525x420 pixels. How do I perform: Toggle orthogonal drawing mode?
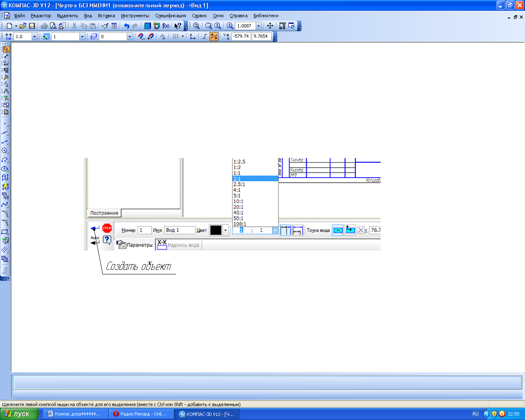tap(205, 37)
